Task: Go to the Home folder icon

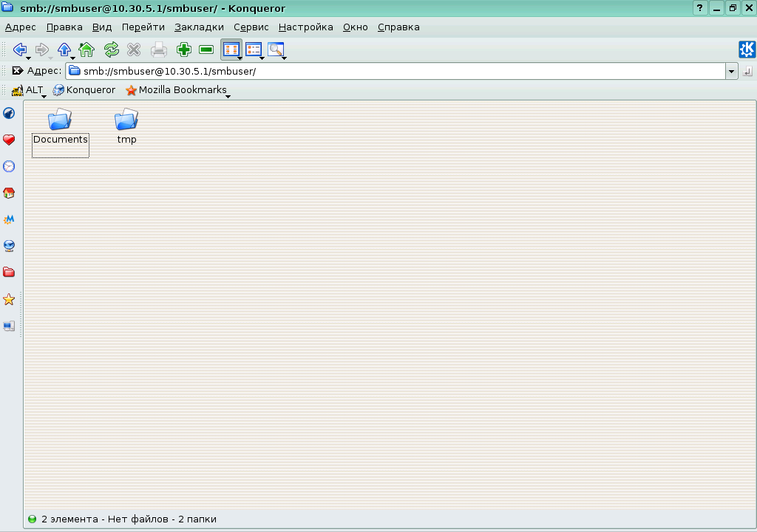Action: pyautogui.click(x=86, y=49)
